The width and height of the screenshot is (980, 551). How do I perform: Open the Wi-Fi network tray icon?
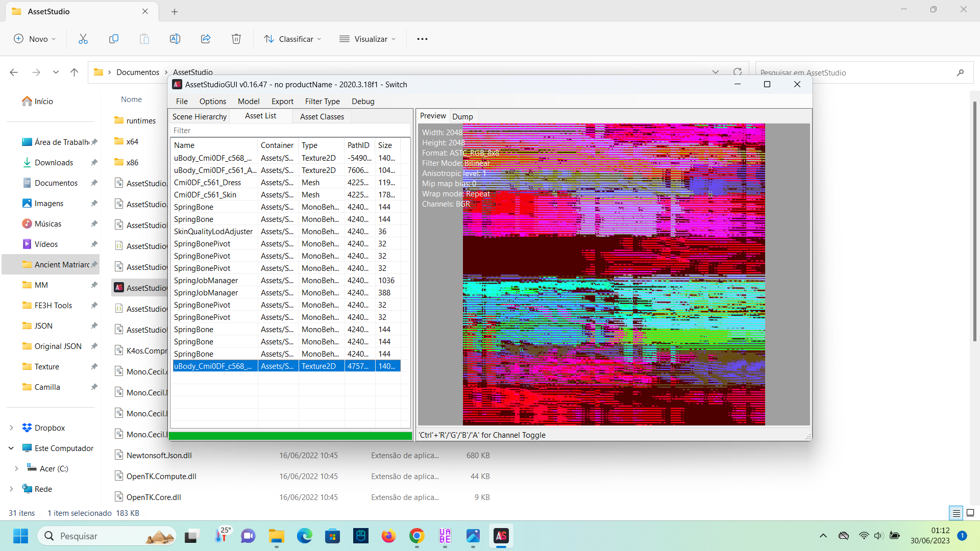click(x=864, y=536)
